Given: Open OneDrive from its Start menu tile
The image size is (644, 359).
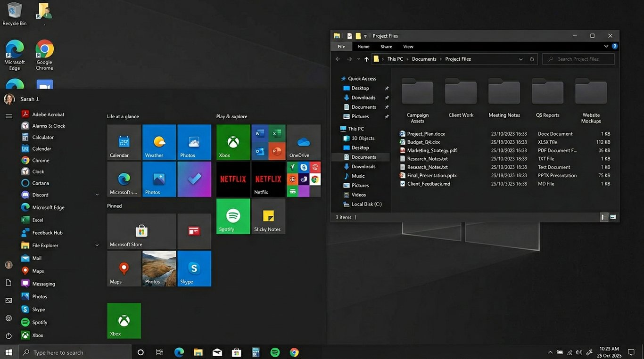Looking at the screenshot, I should [304, 142].
